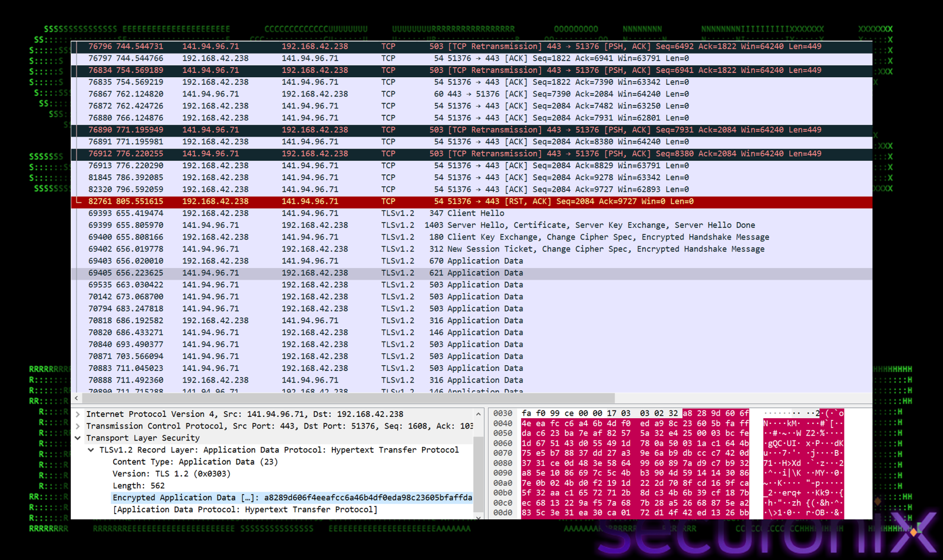Collapse the TLSv1.2 Record Layer node

(91, 450)
